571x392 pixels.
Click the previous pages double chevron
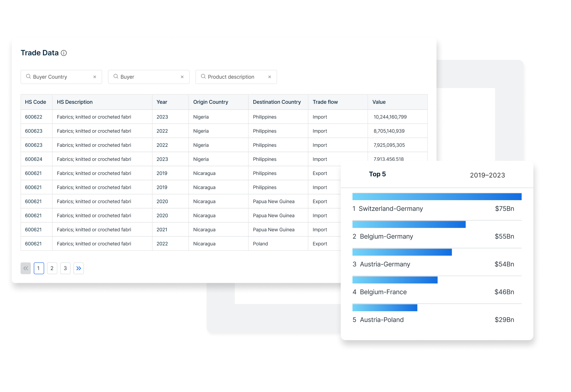(x=26, y=268)
